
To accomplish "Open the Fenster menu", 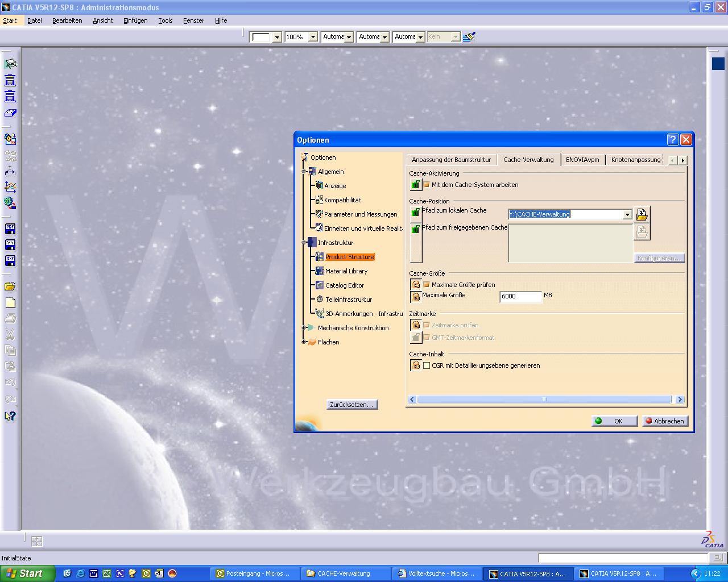I will pos(193,20).
